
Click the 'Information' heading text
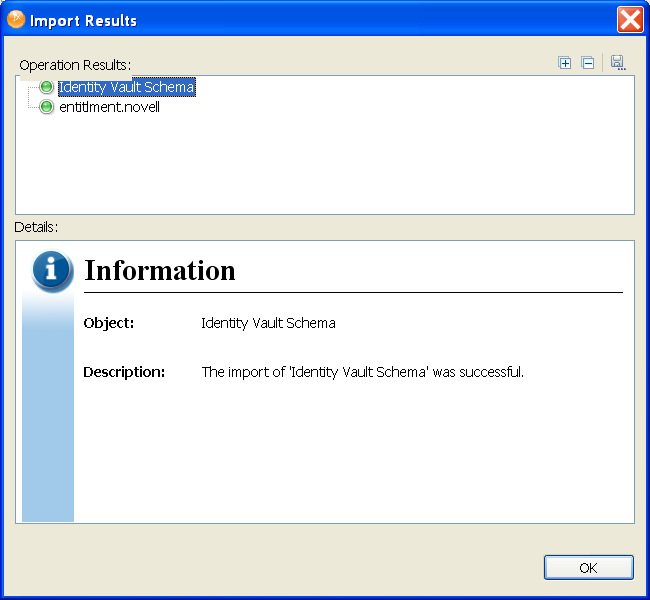pos(160,270)
